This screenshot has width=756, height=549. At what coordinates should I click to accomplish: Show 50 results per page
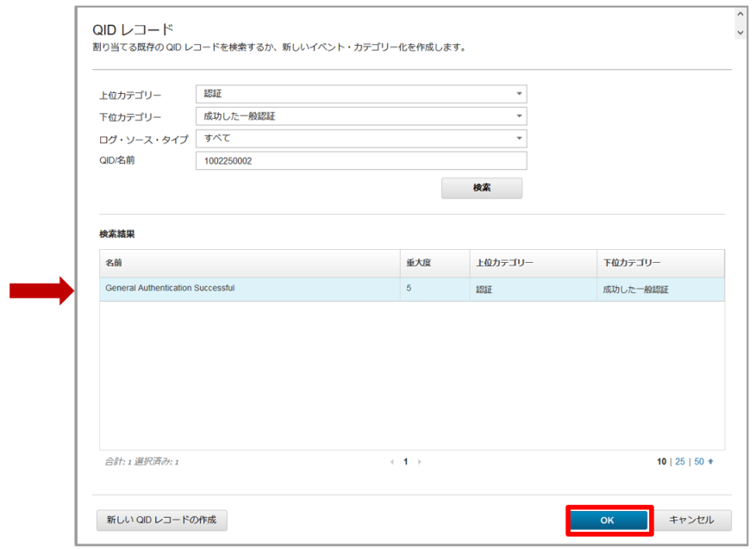[x=699, y=462]
